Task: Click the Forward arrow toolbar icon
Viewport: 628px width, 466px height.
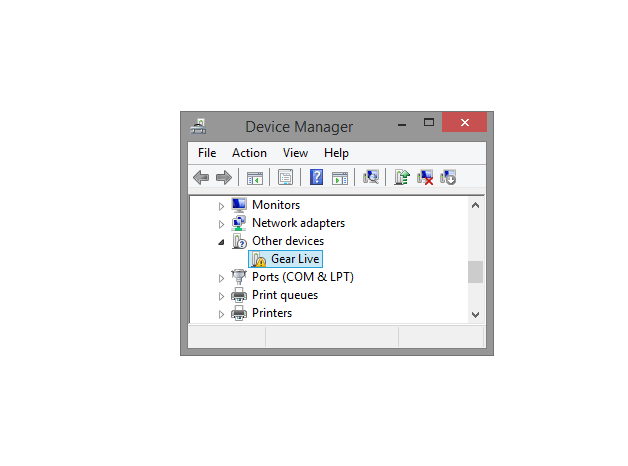Action: [x=223, y=177]
